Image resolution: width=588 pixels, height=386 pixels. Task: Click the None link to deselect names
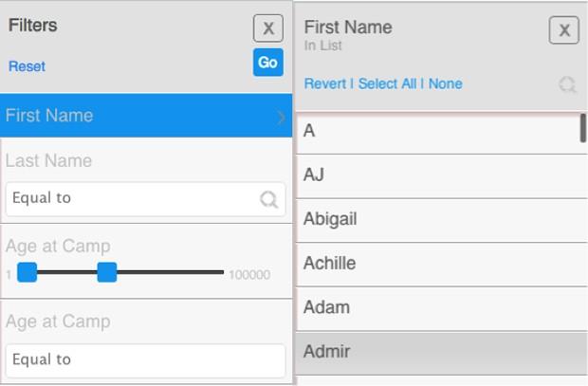click(x=446, y=83)
